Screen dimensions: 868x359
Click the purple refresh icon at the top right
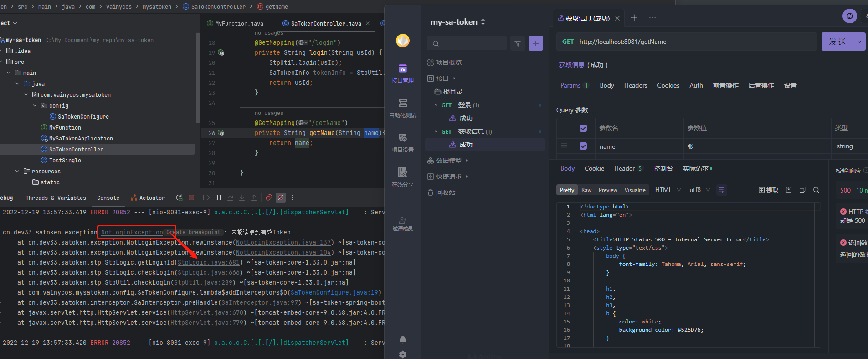click(850, 16)
